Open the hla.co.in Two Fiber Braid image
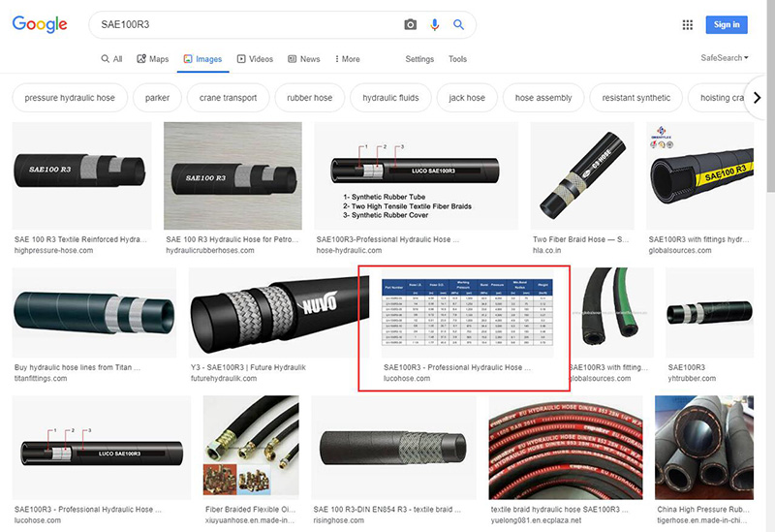This screenshot has width=775, height=532. coord(582,176)
